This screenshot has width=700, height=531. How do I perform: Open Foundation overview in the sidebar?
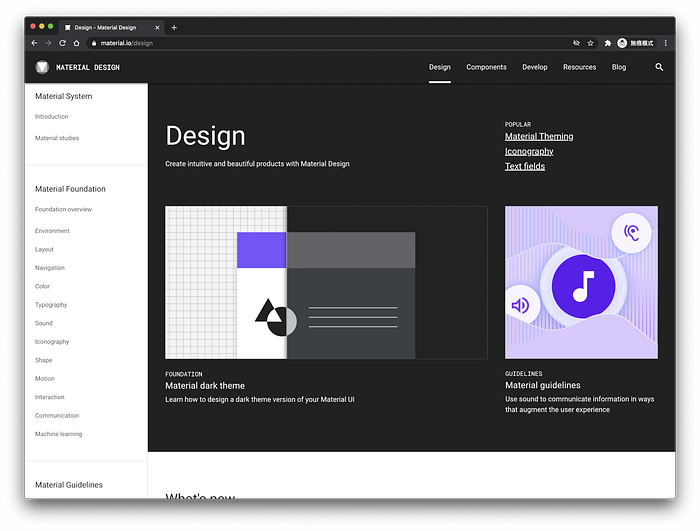[x=63, y=209]
